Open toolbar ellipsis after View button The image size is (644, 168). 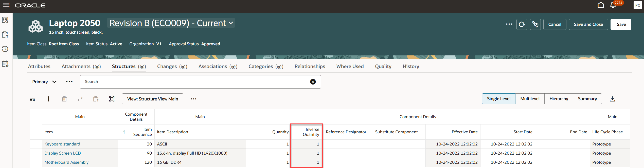[194, 99]
